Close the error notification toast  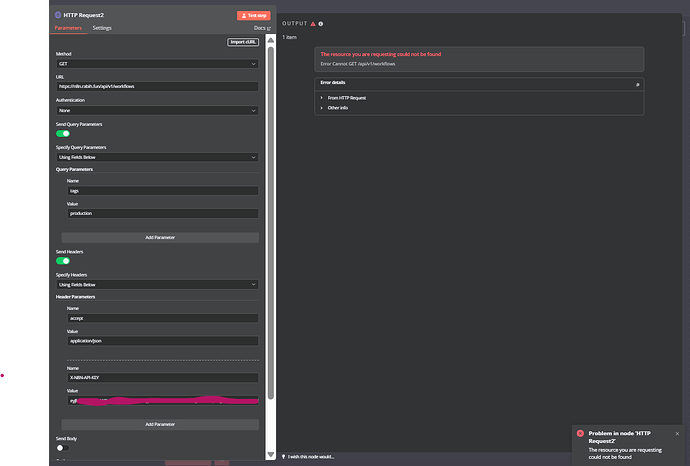coord(677,433)
